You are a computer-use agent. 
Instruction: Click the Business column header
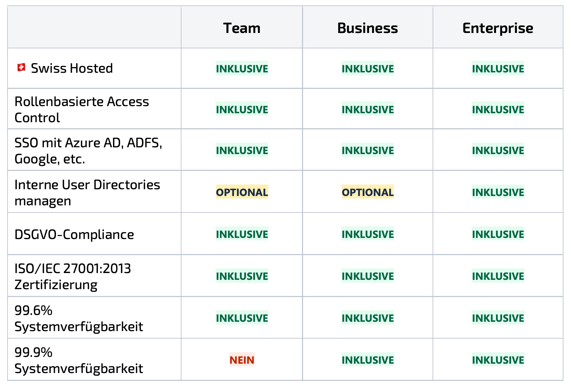(x=368, y=28)
